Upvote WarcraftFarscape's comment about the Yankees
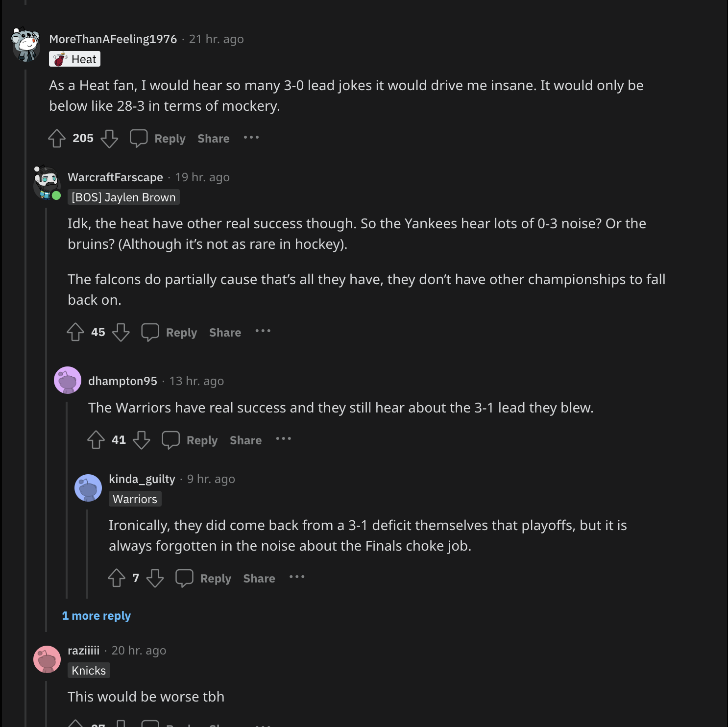Screen dimensions: 728x727 (x=75, y=332)
